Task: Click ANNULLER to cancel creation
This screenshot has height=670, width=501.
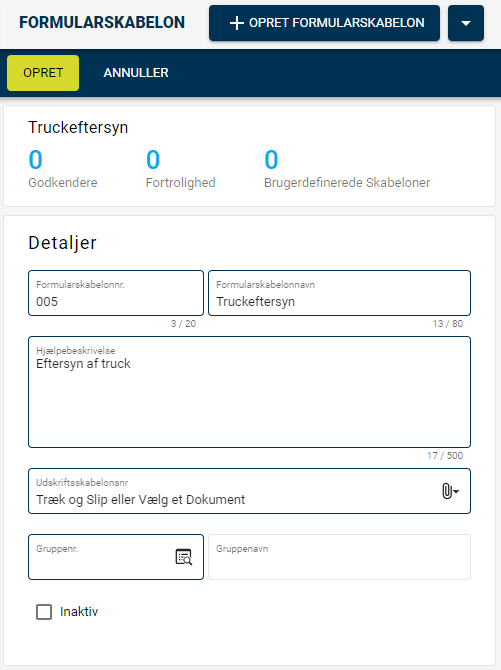Action: pos(136,73)
